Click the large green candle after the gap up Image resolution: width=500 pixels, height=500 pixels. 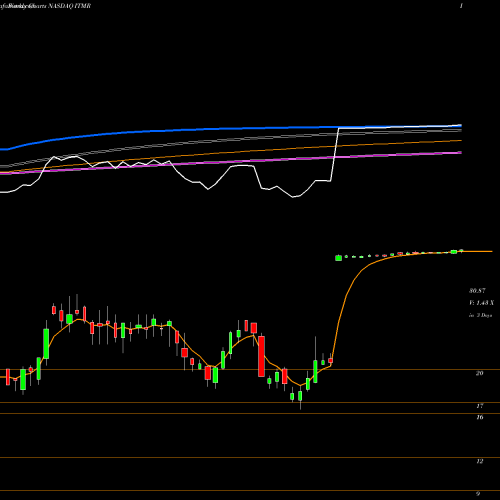(x=338, y=258)
